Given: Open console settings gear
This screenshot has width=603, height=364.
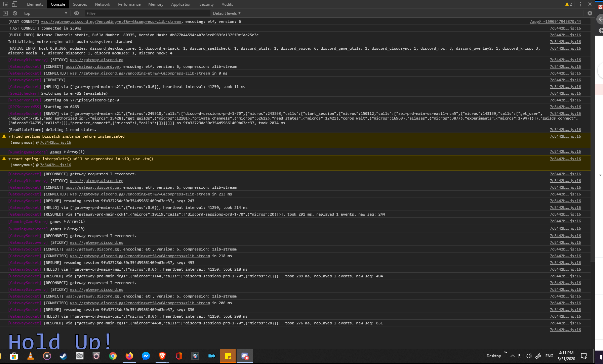Looking at the screenshot, I should 590,13.
